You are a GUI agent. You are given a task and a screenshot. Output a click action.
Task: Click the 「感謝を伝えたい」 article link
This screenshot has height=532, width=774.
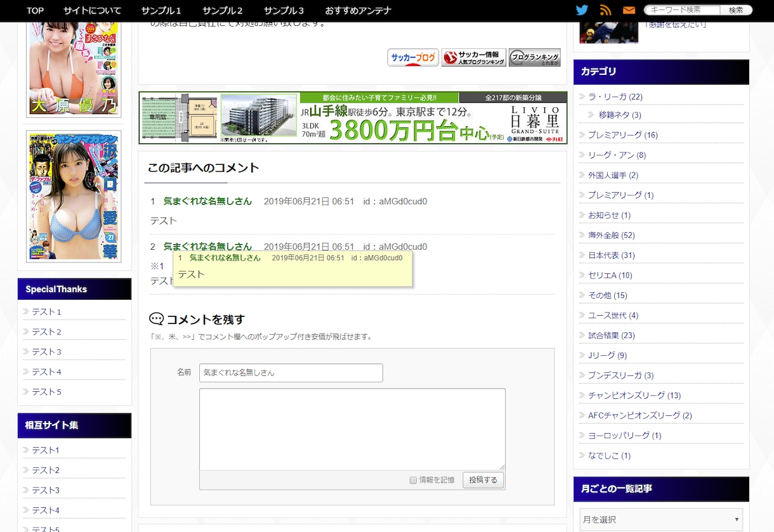[675, 25]
